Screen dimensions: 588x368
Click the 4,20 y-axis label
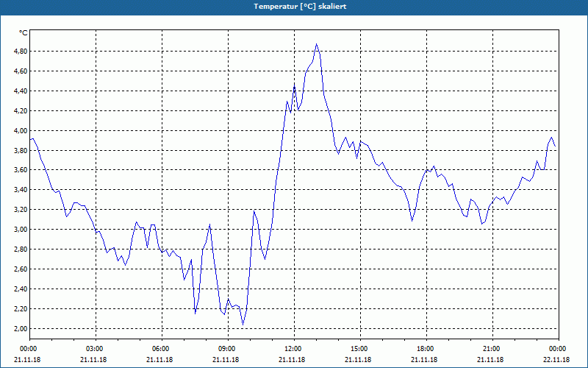pyautogui.click(x=21, y=111)
